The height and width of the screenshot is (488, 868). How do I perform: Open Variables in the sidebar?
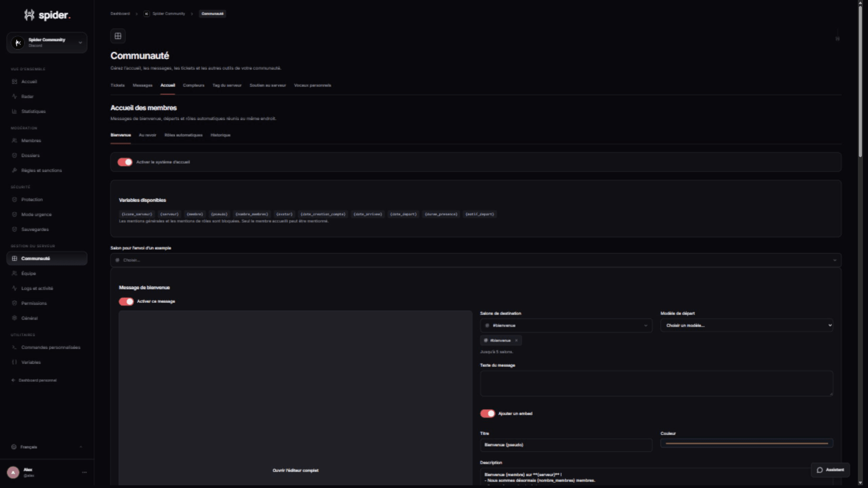[x=47, y=362]
